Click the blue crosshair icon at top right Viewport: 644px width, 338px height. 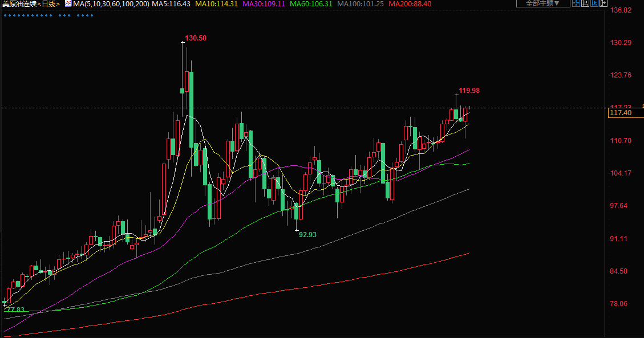pyautogui.click(x=576, y=3)
